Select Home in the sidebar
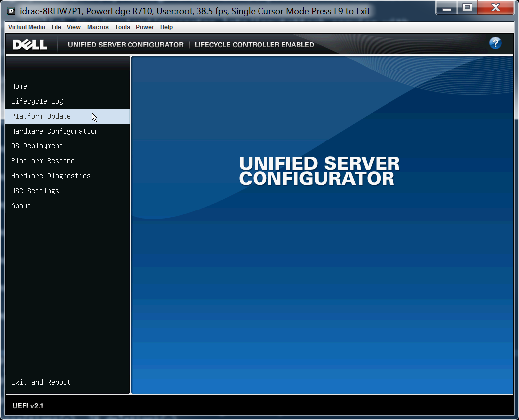The image size is (519, 420). 19,86
